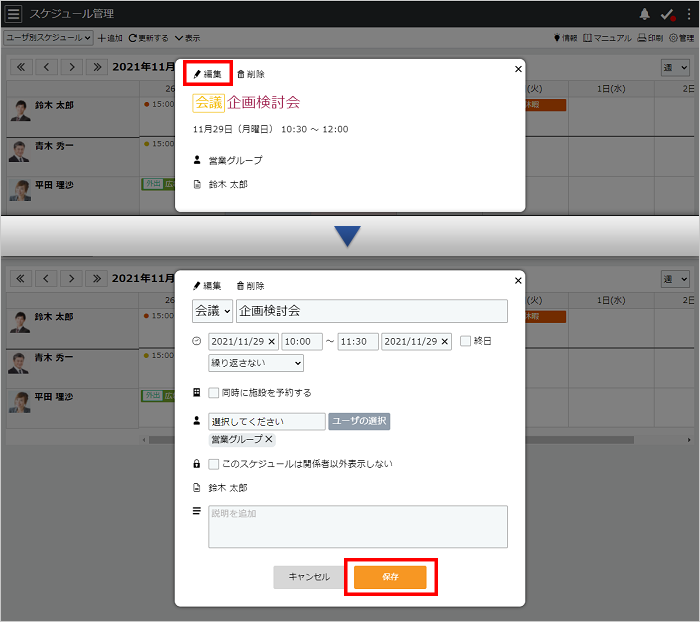This screenshot has width=700, height=622.
Task: Remove the 営業グループ tag
Action: 269,439
